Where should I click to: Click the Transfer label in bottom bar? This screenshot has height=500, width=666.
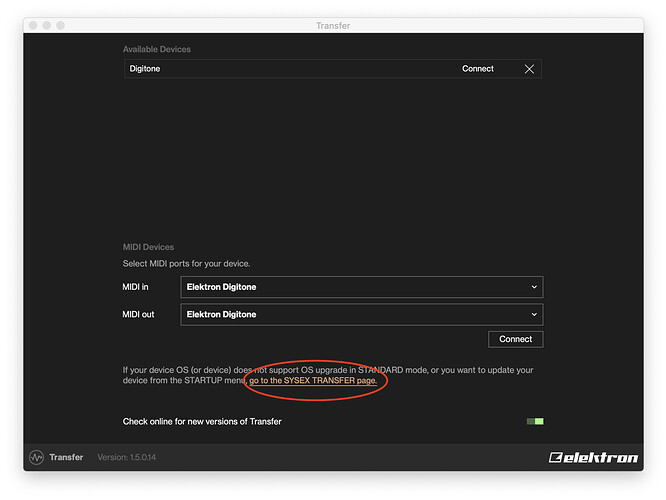tap(66, 457)
